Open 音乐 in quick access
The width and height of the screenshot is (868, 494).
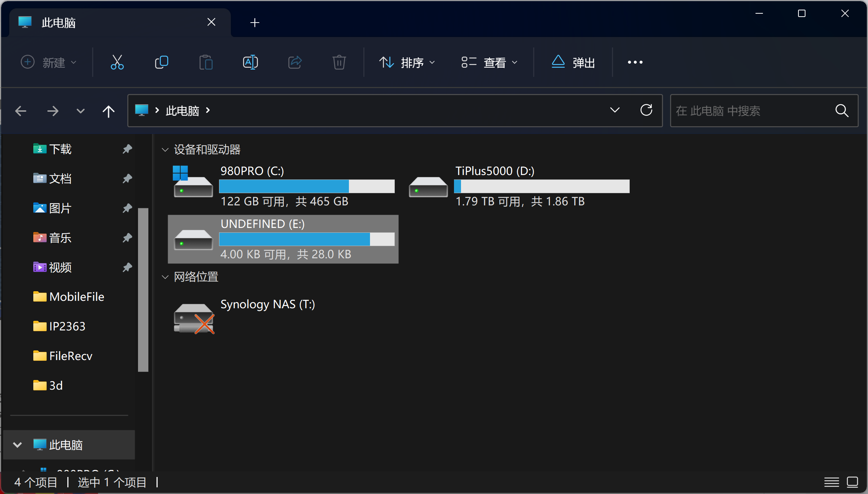pyautogui.click(x=60, y=238)
